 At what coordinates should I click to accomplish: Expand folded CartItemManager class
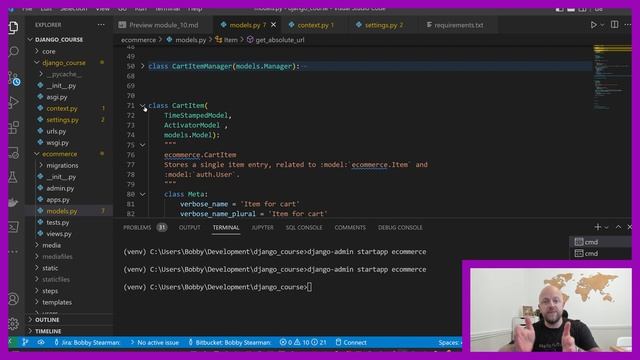(142, 66)
